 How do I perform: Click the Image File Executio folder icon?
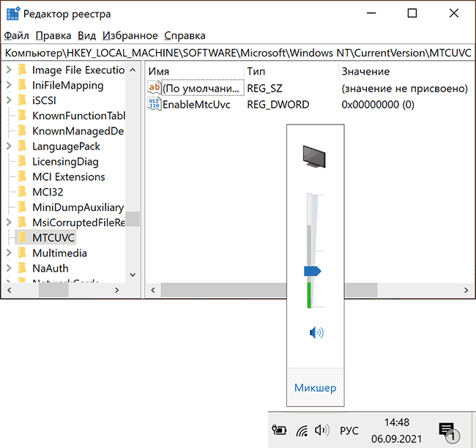click(22, 70)
